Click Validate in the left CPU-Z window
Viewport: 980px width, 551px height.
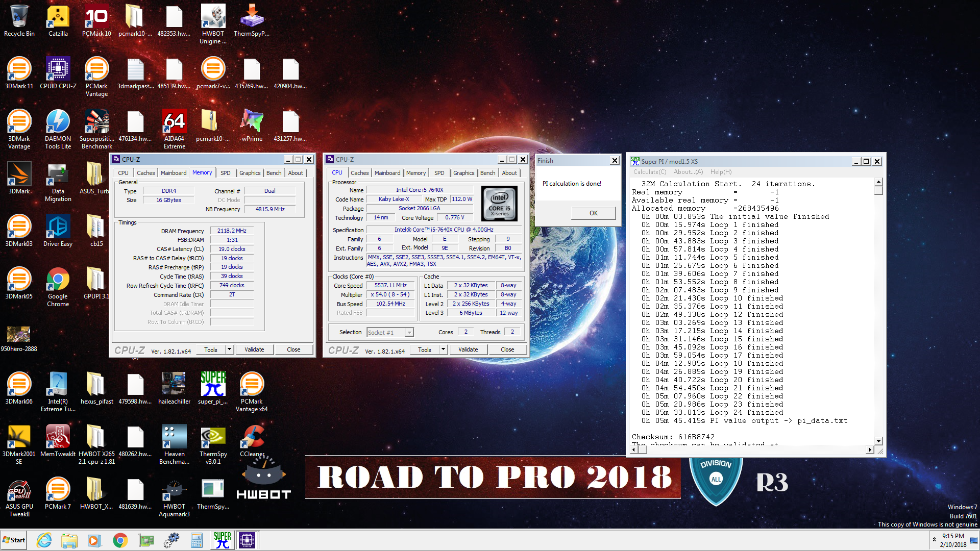click(x=254, y=349)
